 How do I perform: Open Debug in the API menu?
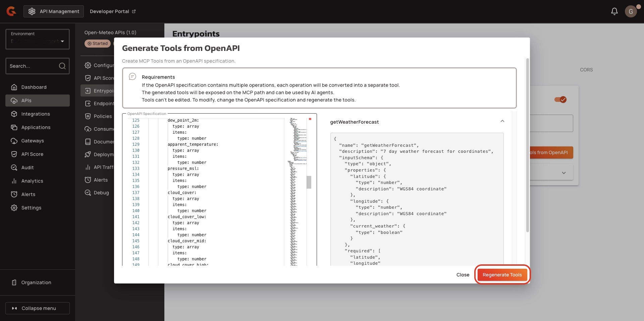pyautogui.click(x=101, y=193)
